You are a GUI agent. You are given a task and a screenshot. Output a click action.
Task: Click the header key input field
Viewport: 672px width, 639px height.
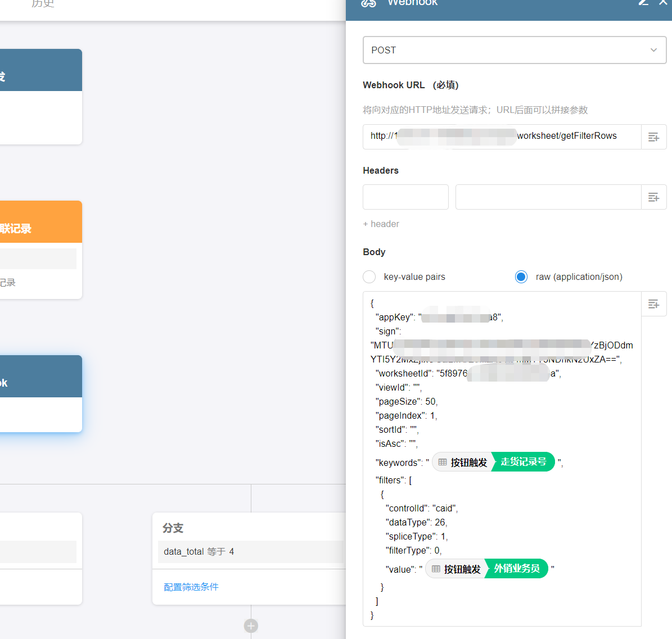[405, 197]
